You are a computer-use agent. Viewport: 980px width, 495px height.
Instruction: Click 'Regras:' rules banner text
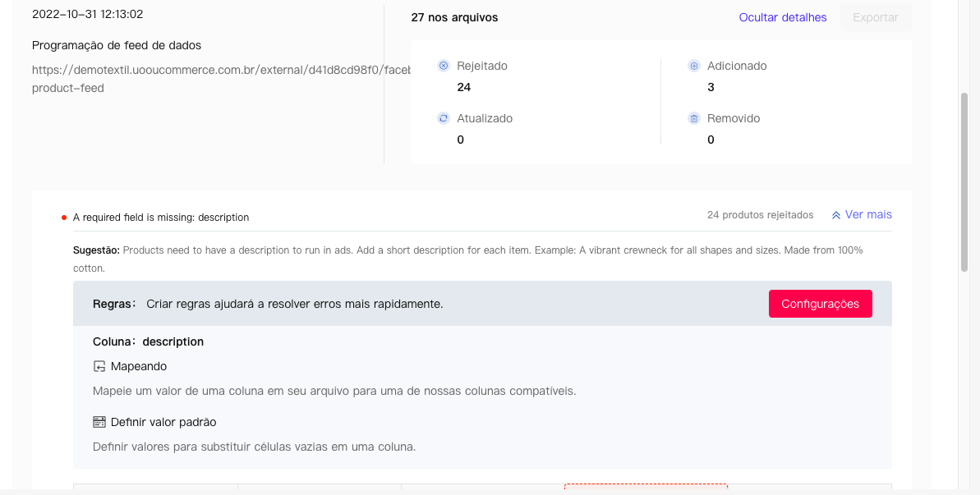tap(268, 304)
